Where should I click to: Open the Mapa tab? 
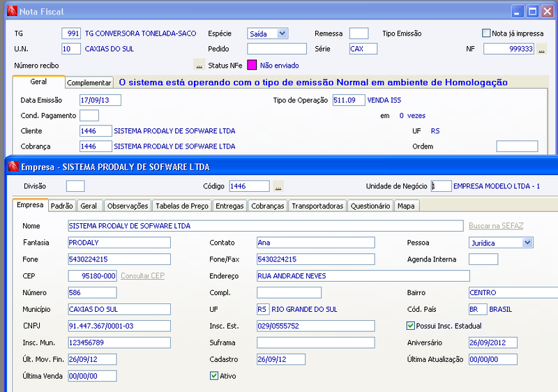point(407,206)
